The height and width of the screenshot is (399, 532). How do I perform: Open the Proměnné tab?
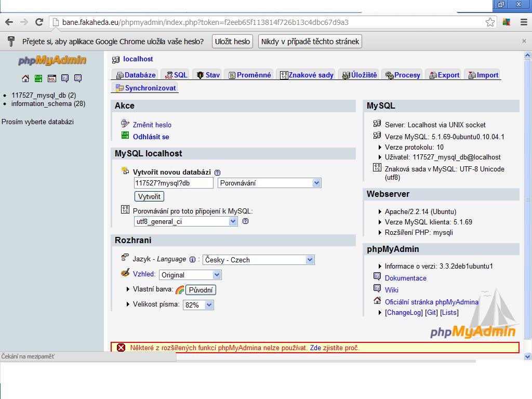[x=250, y=75]
